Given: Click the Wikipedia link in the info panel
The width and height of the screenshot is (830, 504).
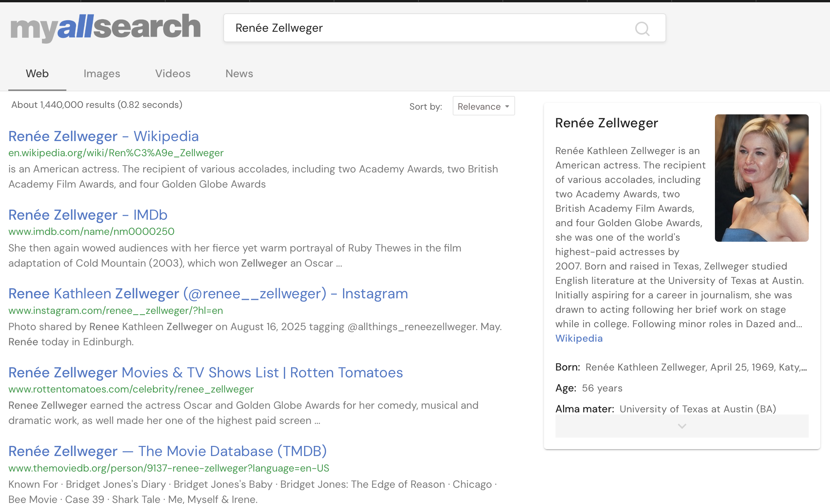Looking at the screenshot, I should tap(579, 338).
